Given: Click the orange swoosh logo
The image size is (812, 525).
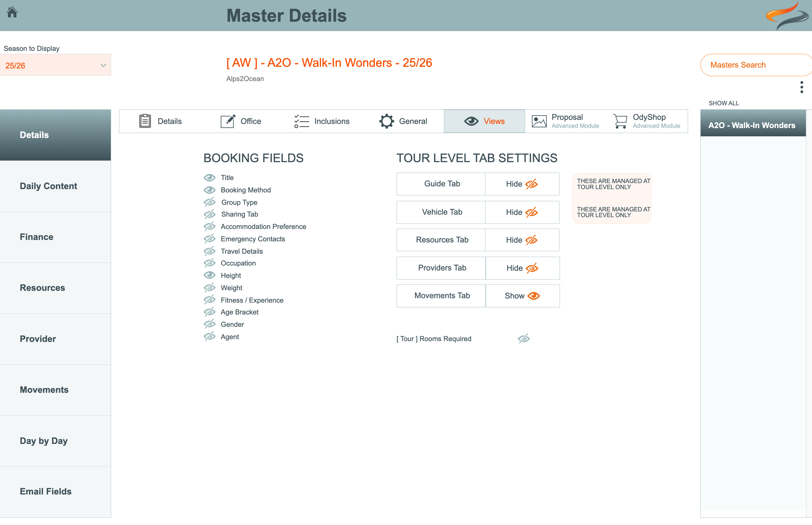Looking at the screenshot, I should [x=787, y=16].
